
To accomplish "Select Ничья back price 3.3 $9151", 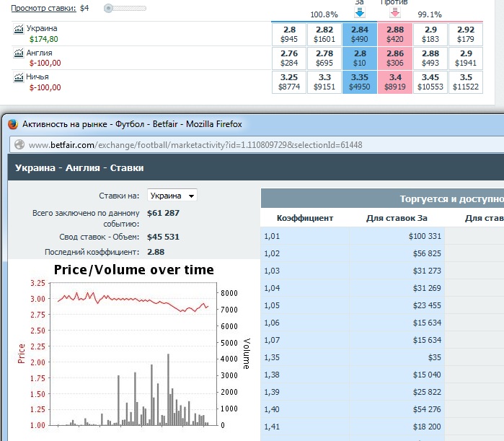I will pos(324,82).
